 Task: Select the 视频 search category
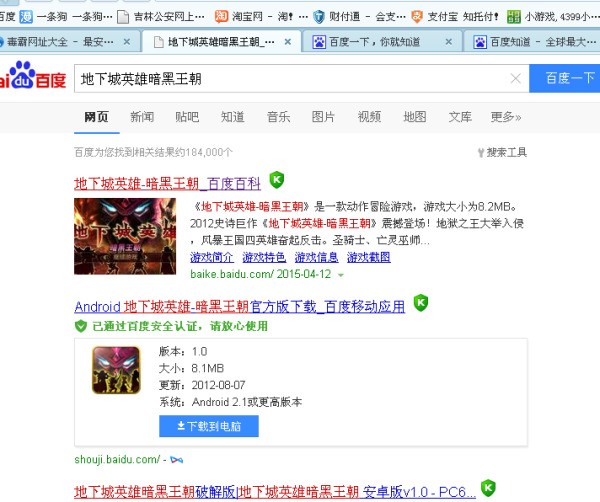coord(369,117)
